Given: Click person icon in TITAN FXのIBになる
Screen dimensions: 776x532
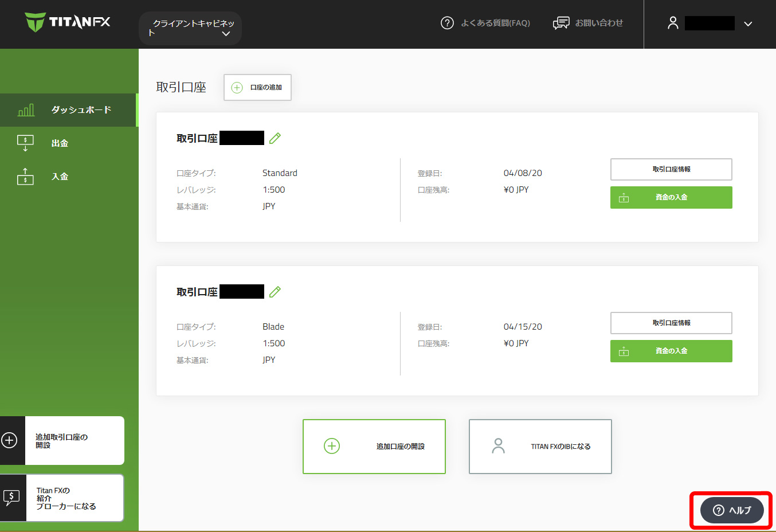Looking at the screenshot, I should pyautogui.click(x=499, y=446).
